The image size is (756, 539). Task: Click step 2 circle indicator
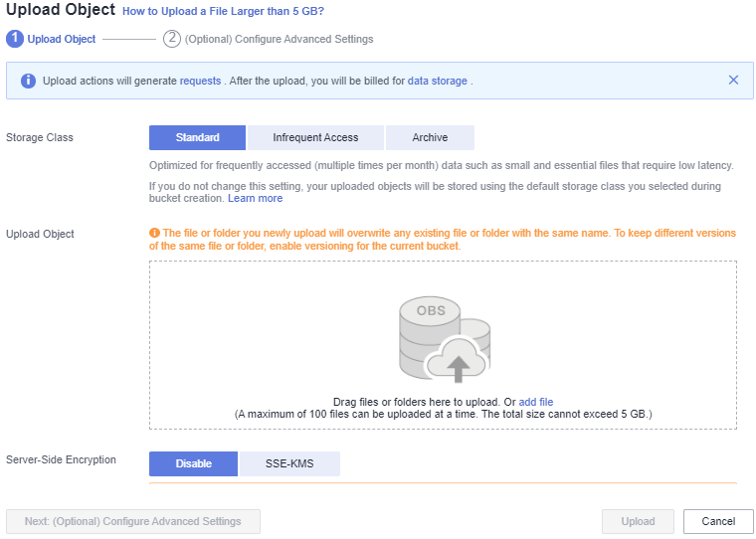click(172, 39)
